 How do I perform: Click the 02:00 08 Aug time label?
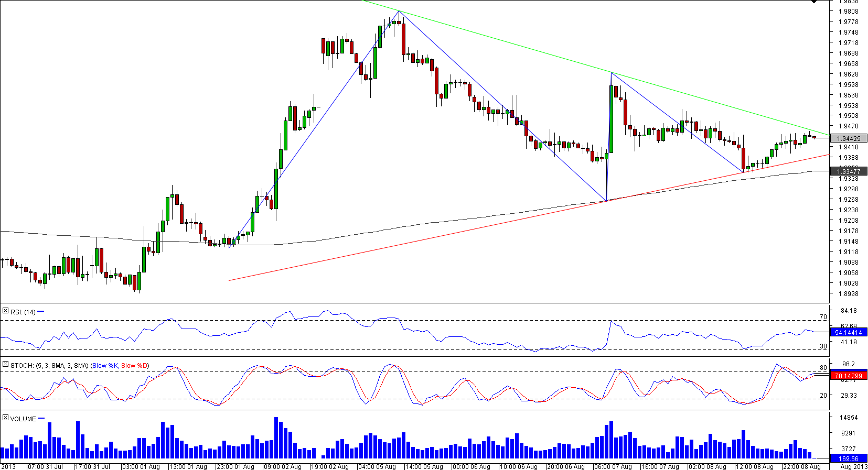(707, 466)
